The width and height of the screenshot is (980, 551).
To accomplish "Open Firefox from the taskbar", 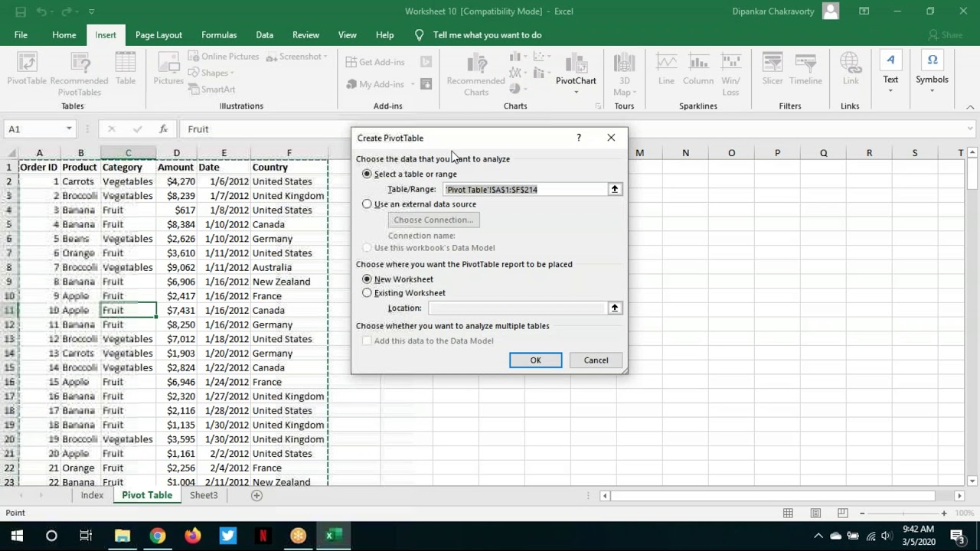I will coord(193,536).
